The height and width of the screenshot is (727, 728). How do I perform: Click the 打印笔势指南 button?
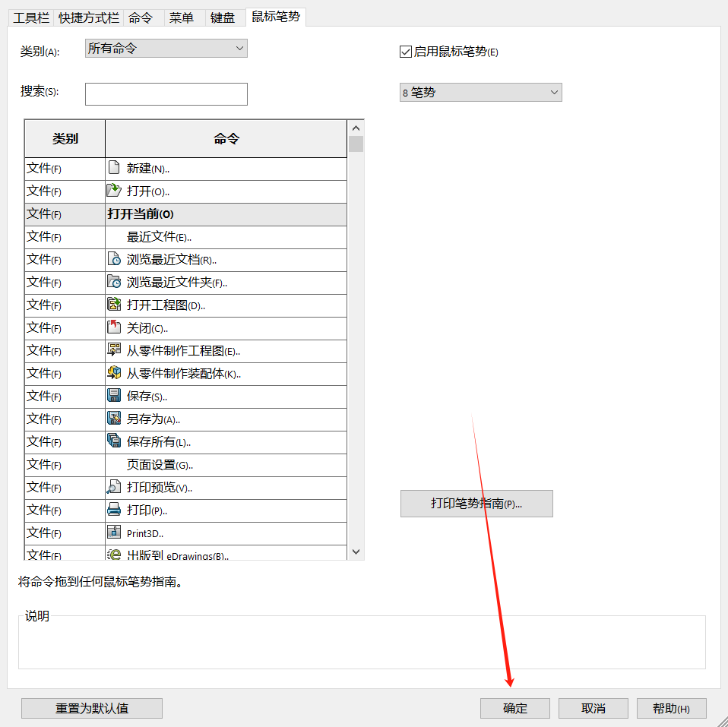click(476, 503)
